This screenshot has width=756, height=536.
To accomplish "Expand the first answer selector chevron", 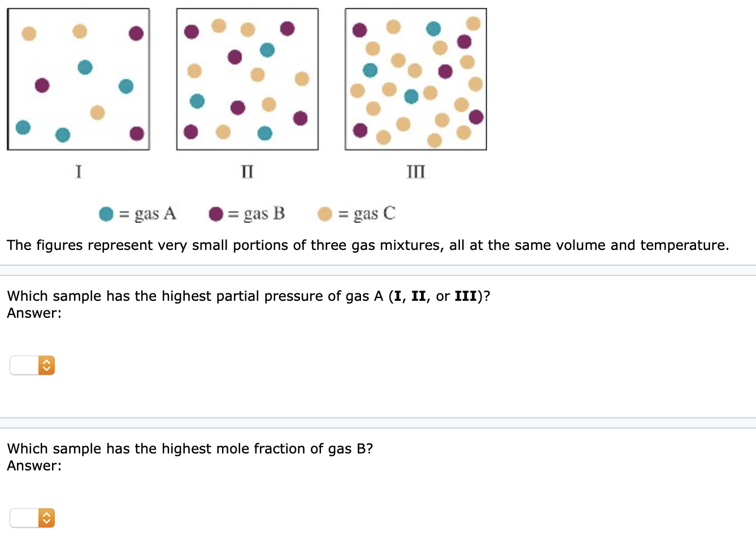I will click(47, 365).
